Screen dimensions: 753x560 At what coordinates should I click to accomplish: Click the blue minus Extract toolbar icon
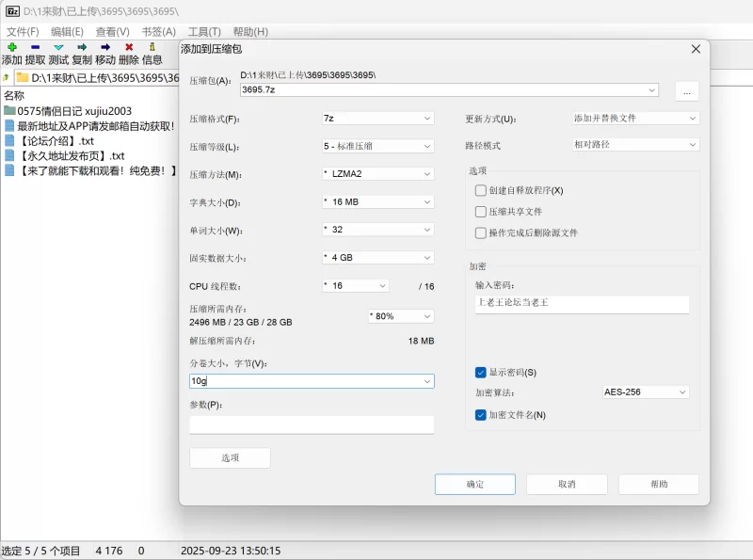(35, 46)
